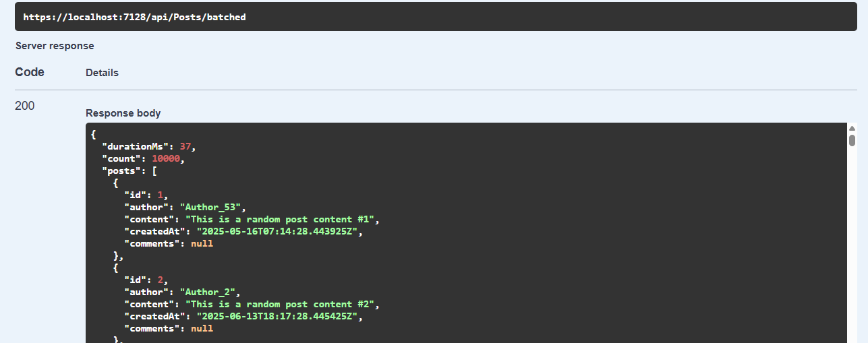
Task: Click the response body scrollbar thumb
Action: click(x=852, y=140)
